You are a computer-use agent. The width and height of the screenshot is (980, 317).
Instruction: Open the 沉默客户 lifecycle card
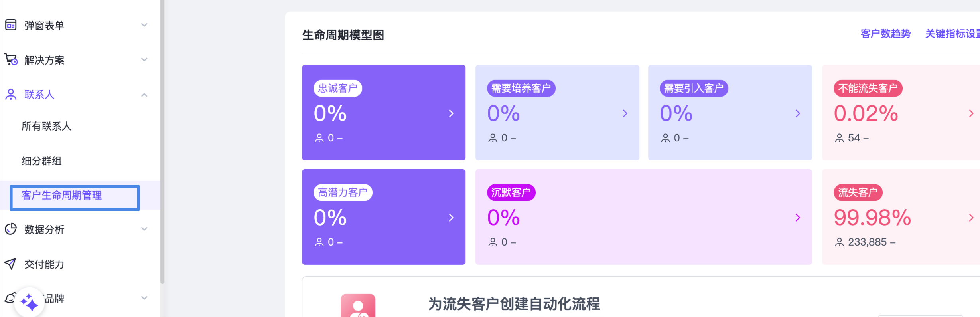[643, 217]
